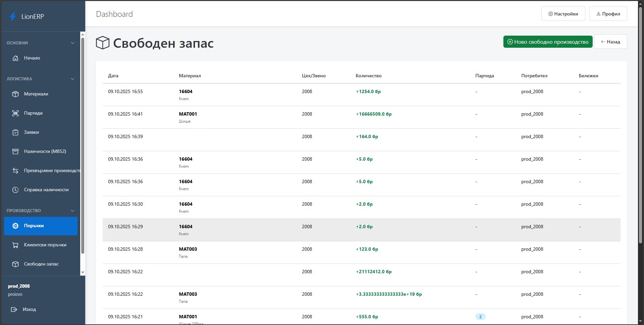644x325 pixels.
Task: Open the Поръчки menu item
Action: 41,226
